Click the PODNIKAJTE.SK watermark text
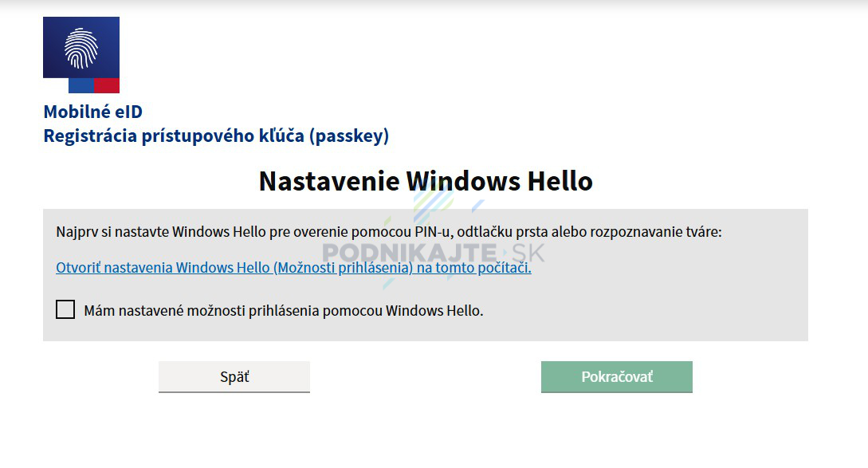The height and width of the screenshot is (468, 868). [434, 253]
